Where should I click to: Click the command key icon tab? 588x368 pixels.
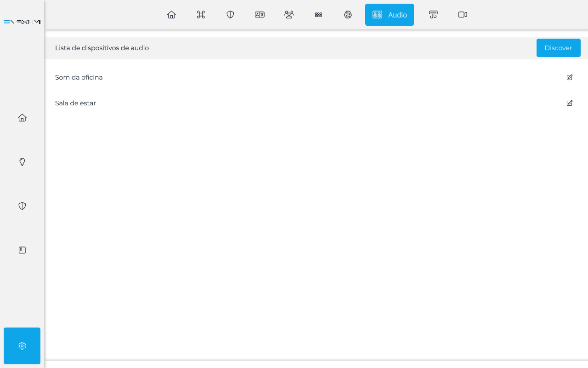pos(201,15)
